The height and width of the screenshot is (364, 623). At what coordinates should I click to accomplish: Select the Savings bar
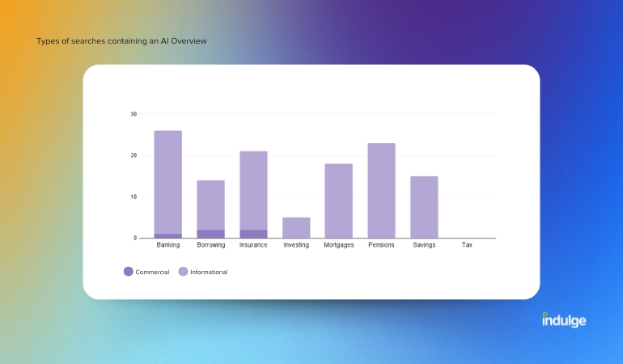pos(424,207)
